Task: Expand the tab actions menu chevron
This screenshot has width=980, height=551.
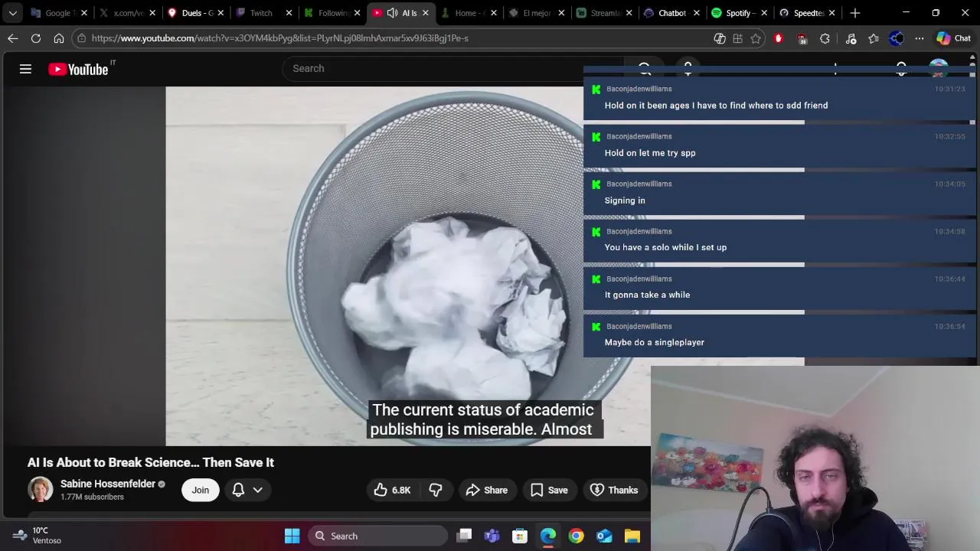Action: pyautogui.click(x=13, y=13)
